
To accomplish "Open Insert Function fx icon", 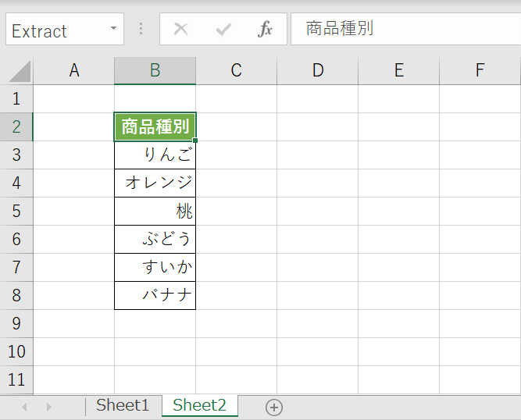I will (265, 29).
